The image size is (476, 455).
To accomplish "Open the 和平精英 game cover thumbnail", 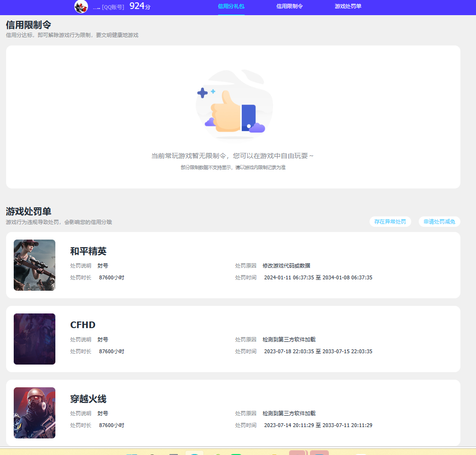I will (35, 265).
